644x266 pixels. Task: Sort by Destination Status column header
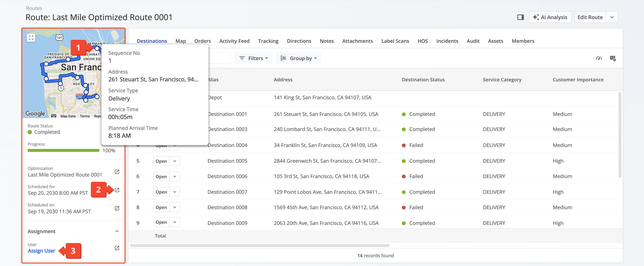pos(423,80)
